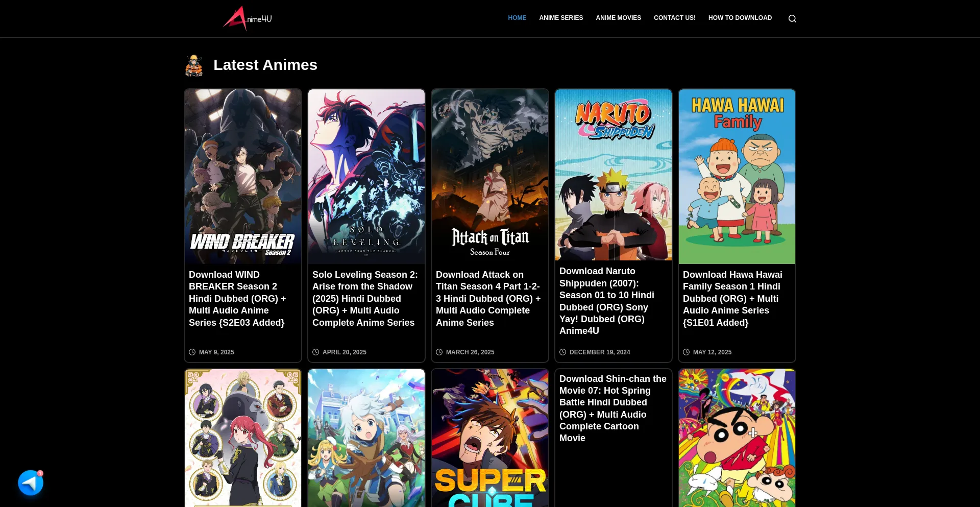The height and width of the screenshot is (507, 980).
Task: Click the Solo Leveling Season 2 title link
Action: 365,299
